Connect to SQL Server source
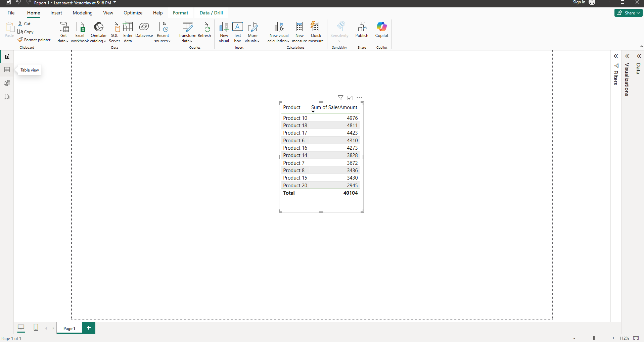Screen dimensions: 644x342 click(x=114, y=32)
